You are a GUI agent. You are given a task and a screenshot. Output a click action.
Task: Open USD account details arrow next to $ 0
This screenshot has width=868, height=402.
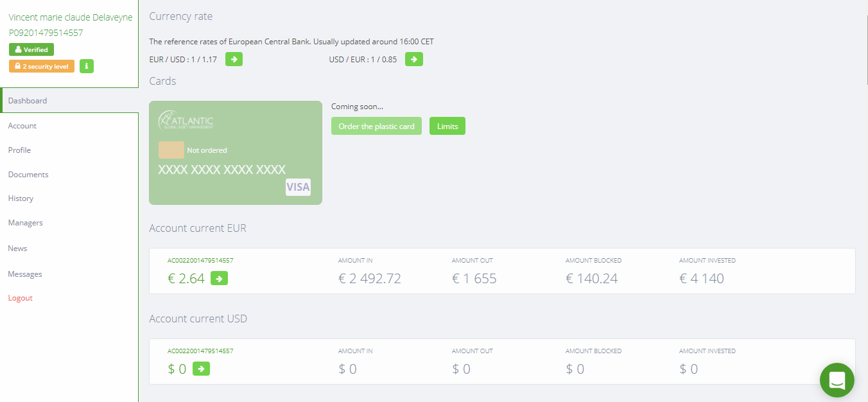(x=201, y=369)
